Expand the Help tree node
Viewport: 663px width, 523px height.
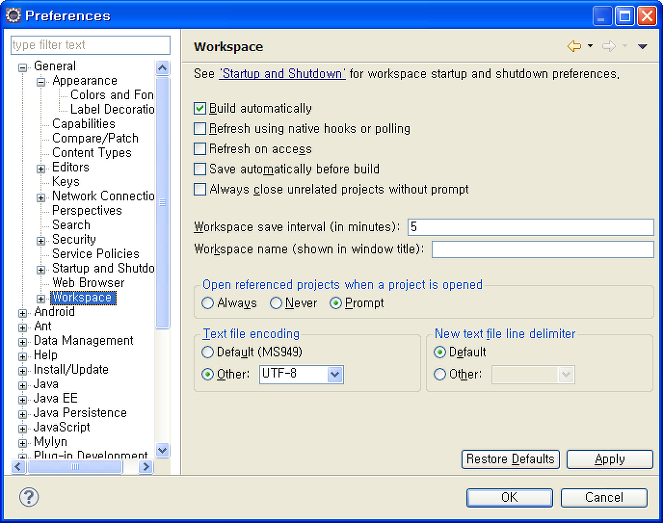(x=23, y=356)
